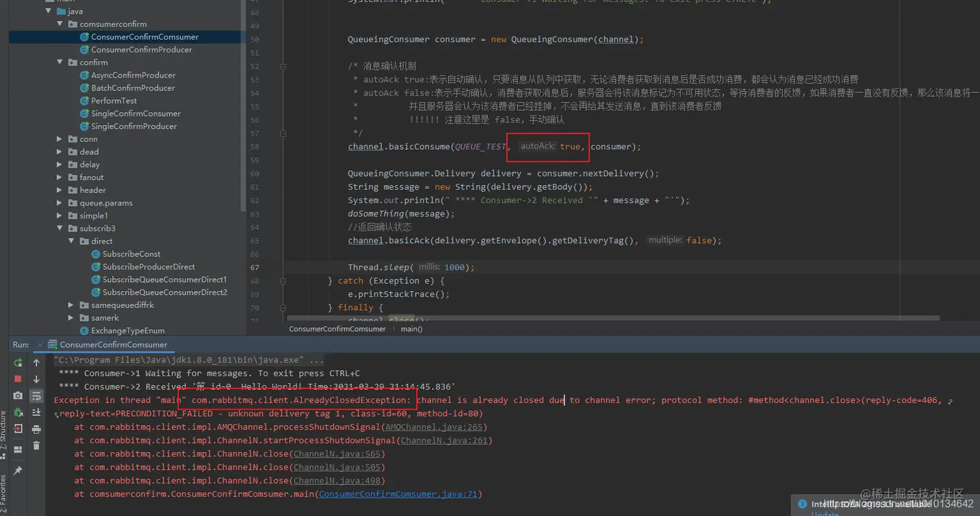
Task: Click the class icon beside BatchConfirmProducer
Action: coord(84,88)
